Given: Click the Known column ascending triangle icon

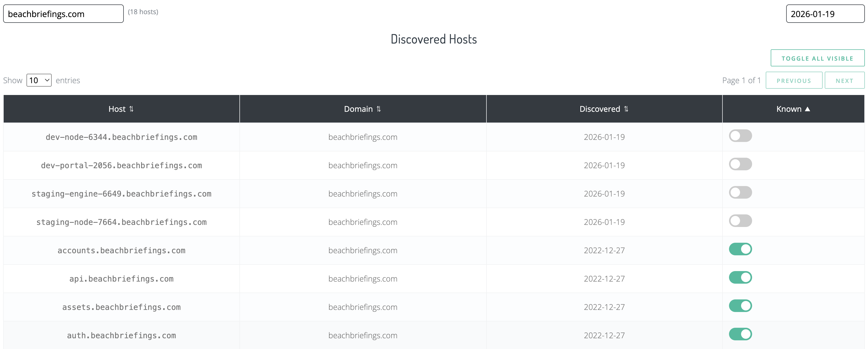Looking at the screenshot, I should (807, 109).
